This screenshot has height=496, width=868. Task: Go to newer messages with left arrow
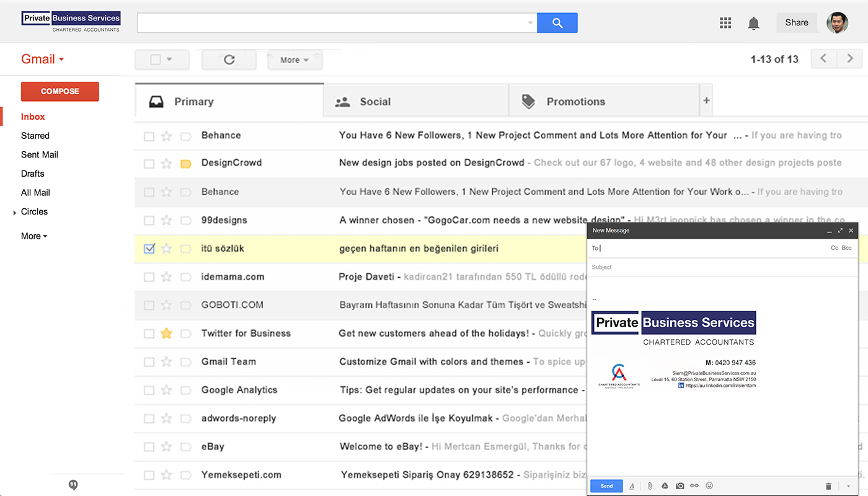[823, 59]
